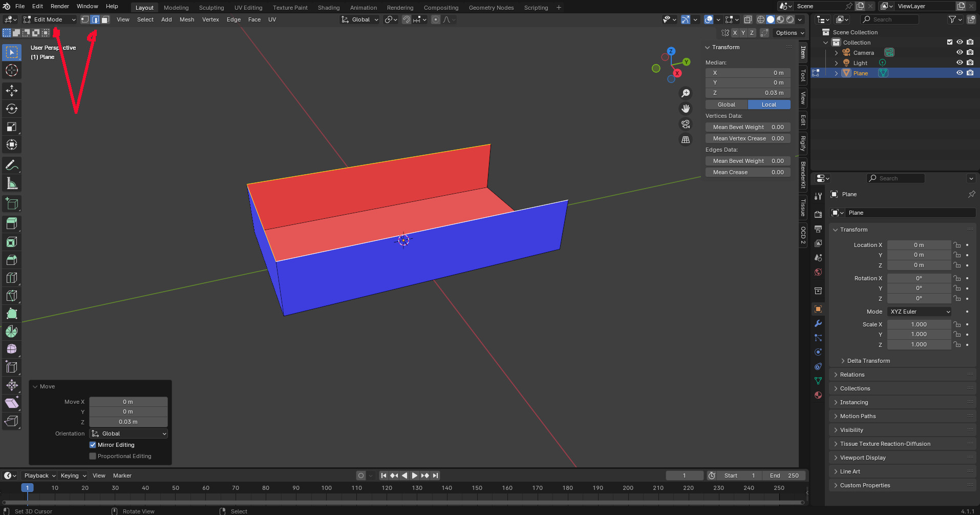Screen dimensions: 980x515
Task: Enable the Proportional Editing checkbox
Action: tap(93, 456)
